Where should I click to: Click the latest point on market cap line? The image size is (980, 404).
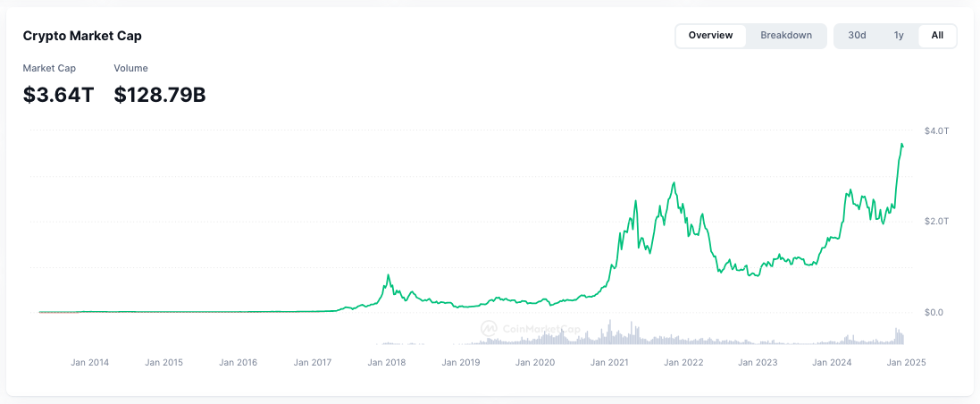[x=903, y=147]
